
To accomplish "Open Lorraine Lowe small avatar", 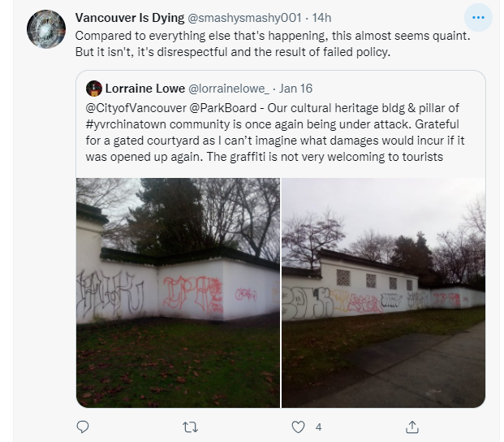I will coord(94,89).
